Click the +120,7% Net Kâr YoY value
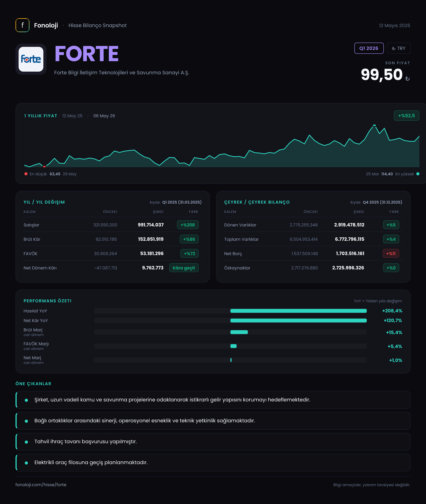The image size is (426, 504). (393, 321)
